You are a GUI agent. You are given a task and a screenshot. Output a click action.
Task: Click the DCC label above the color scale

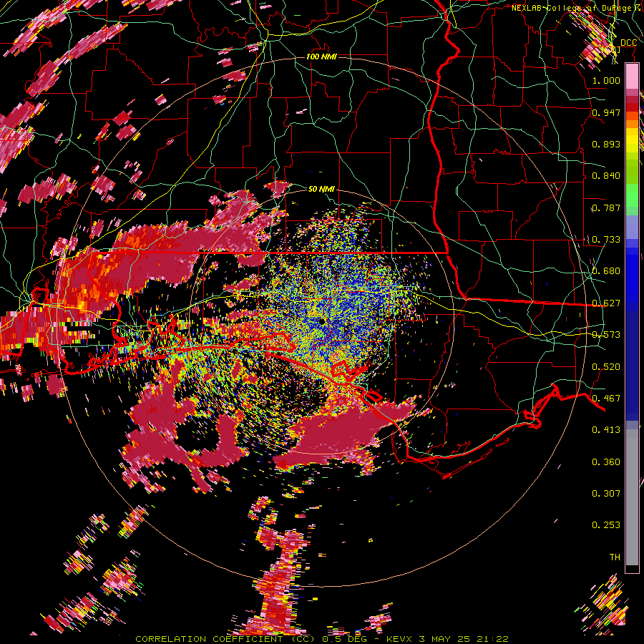click(x=628, y=43)
